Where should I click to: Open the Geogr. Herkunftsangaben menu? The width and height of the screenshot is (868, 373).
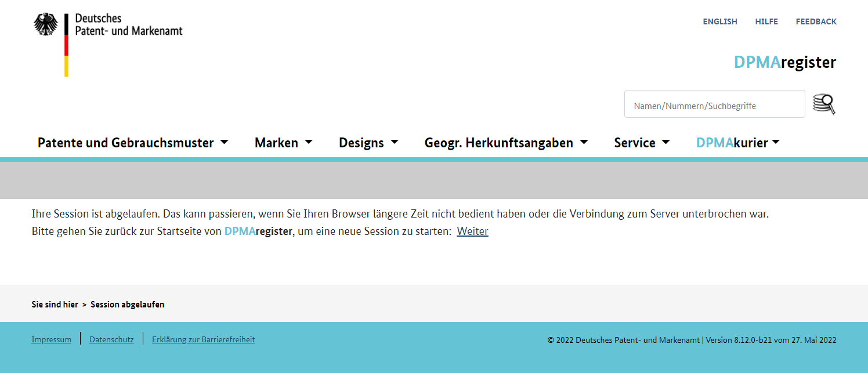point(506,143)
